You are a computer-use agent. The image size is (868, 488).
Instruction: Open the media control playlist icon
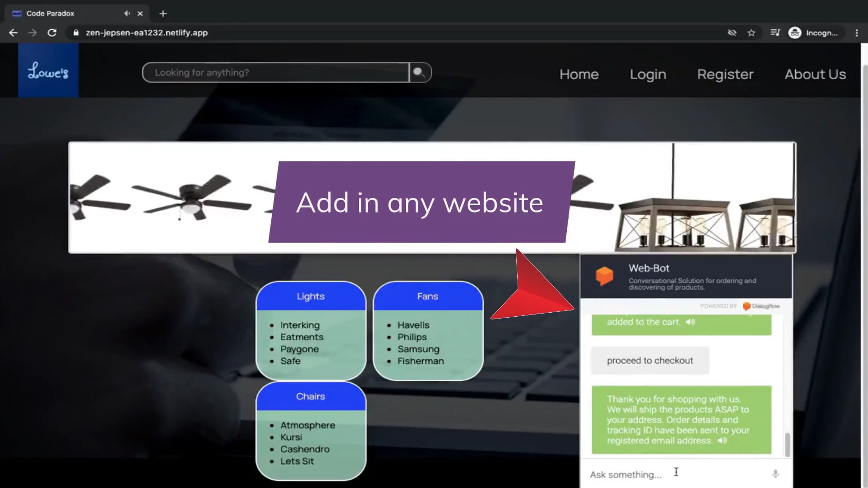click(775, 33)
